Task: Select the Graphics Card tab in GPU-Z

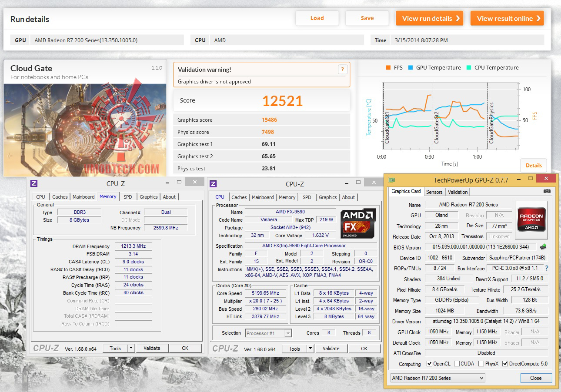Action: tap(406, 191)
